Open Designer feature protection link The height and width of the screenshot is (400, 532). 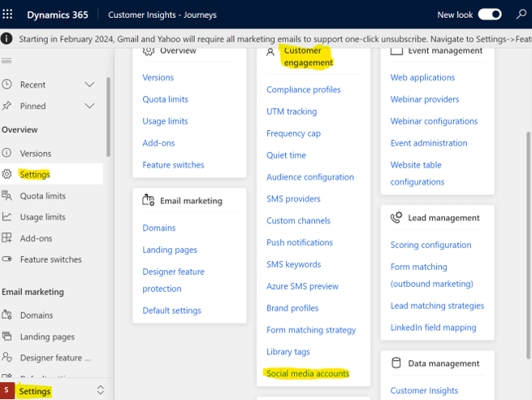[173, 280]
